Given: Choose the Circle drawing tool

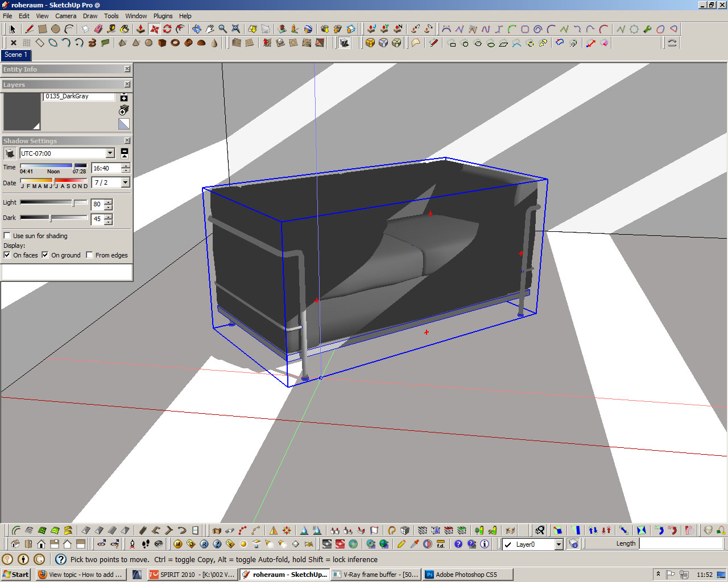Looking at the screenshot, I should (x=56, y=29).
